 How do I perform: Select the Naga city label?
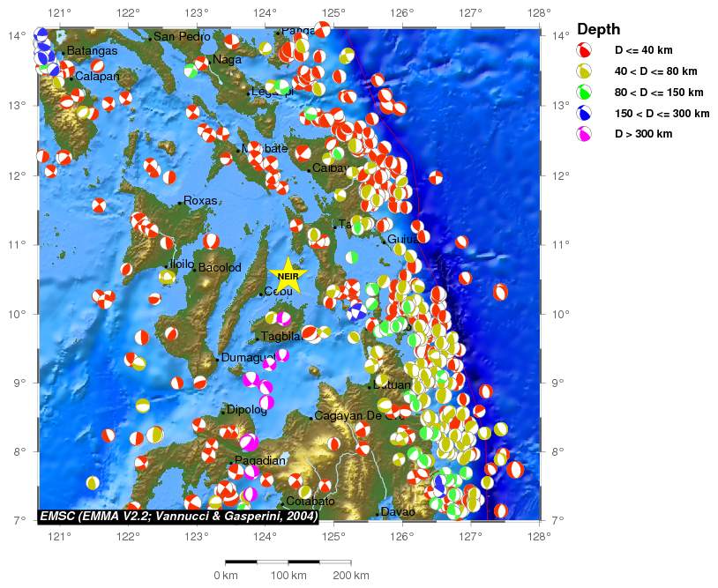(227, 60)
